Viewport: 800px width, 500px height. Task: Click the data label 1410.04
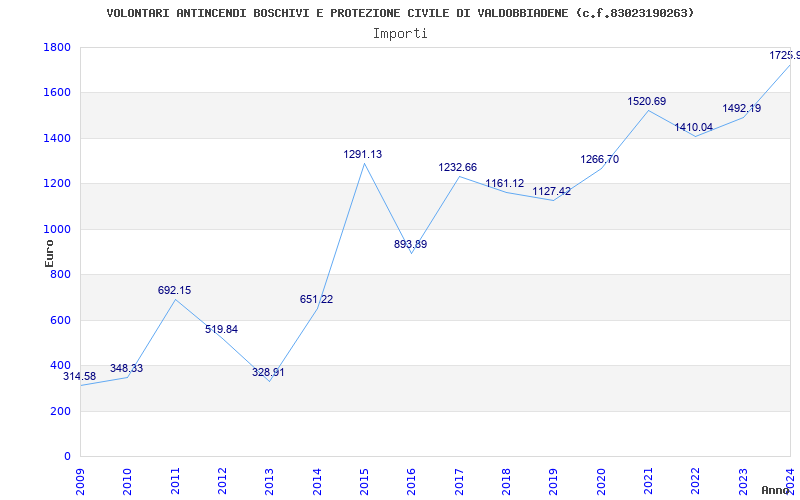[693, 128]
